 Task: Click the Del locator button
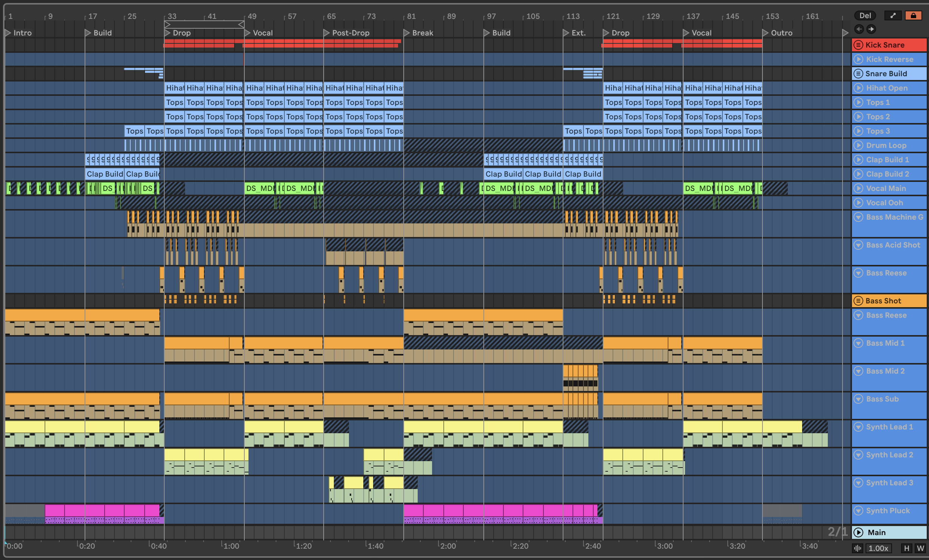pyautogui.click(x=865, y=15)
